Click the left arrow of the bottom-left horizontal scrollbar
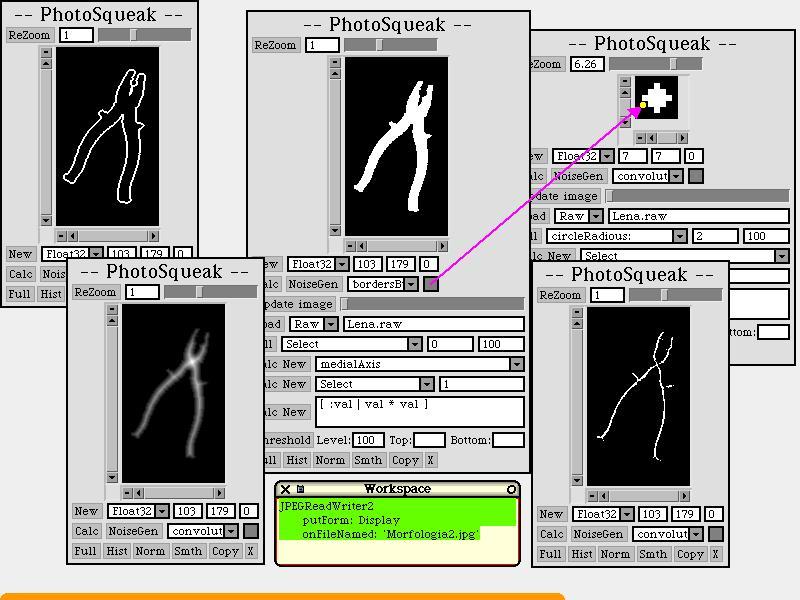The width and height of the screenshot is (800, 600). pos(139,493)
